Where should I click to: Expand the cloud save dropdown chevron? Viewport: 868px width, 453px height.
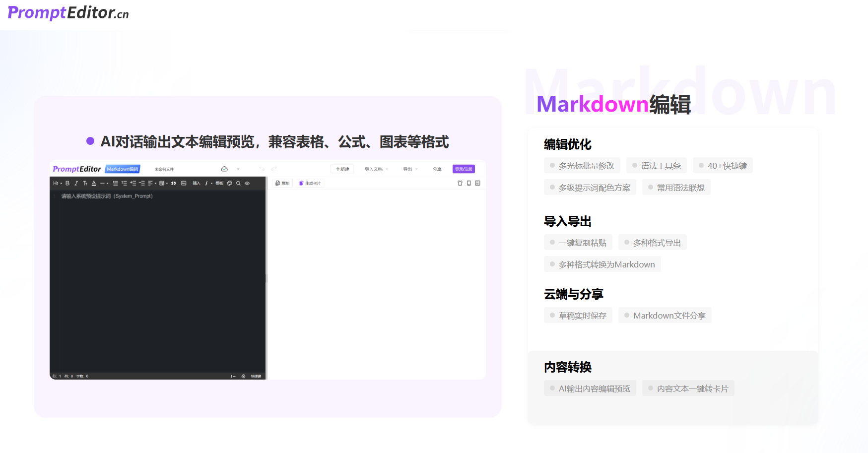[x=238, y=169]
